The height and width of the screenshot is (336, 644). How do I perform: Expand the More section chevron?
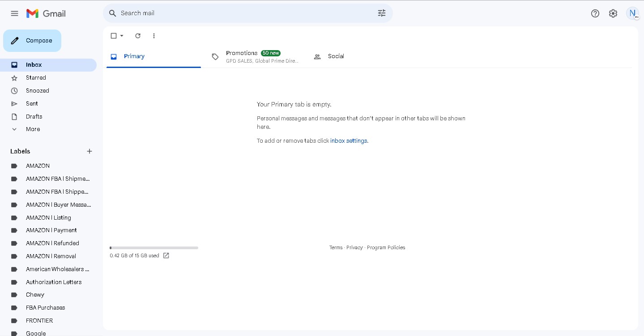14,129
